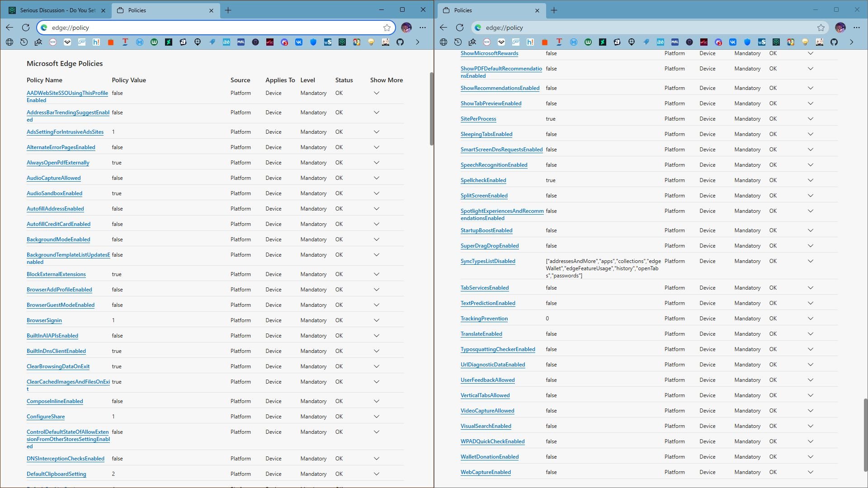Open the ibb bookmark in the left window

(x=226, y=42)
